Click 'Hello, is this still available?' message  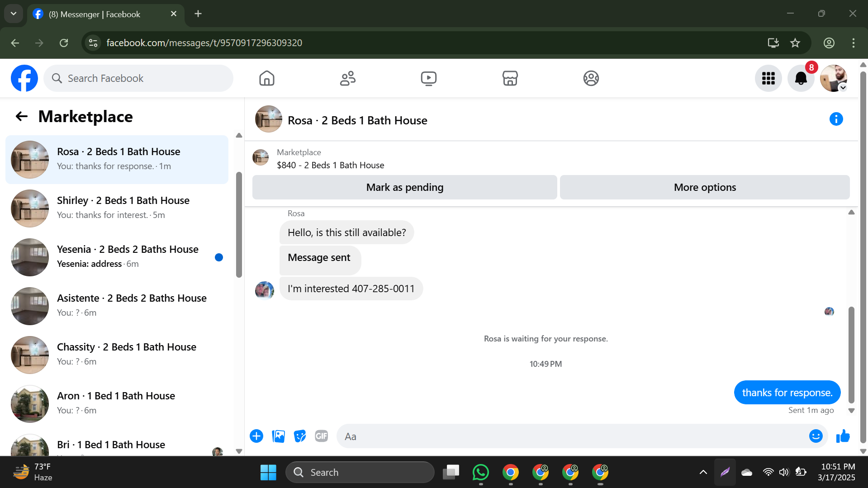[346, 232]
